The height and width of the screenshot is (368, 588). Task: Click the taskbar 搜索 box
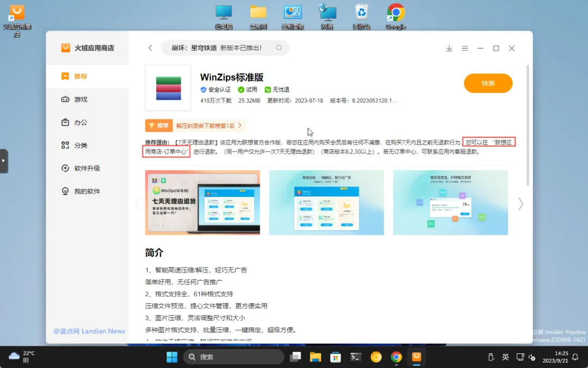[x=234, y=357]
